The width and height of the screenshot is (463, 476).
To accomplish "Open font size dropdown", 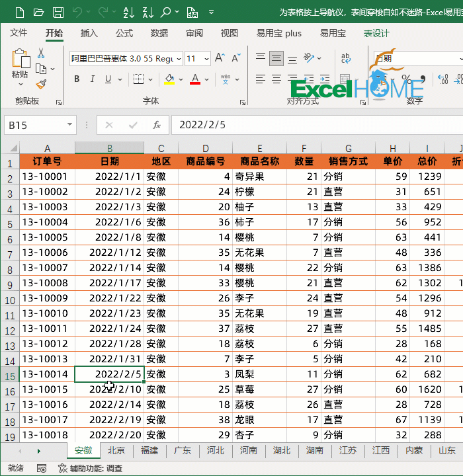I will (x=206, y=59).
